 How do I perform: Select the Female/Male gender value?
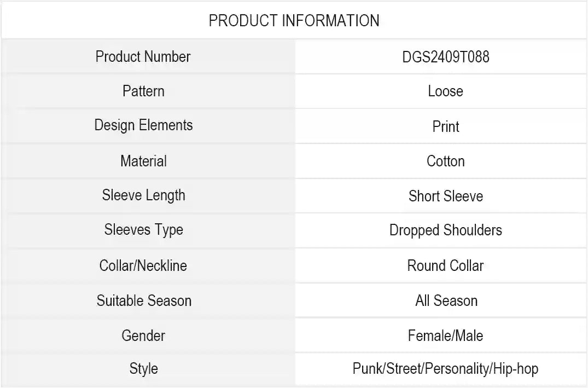(x=445, y=335)
